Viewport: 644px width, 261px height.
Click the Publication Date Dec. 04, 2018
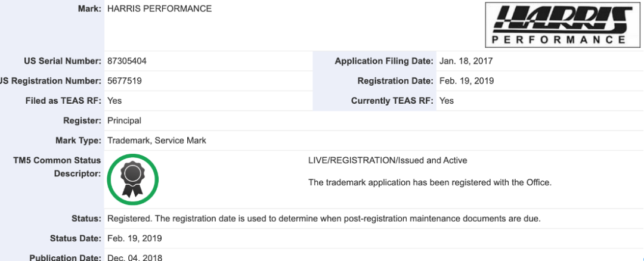coord(135,257)
